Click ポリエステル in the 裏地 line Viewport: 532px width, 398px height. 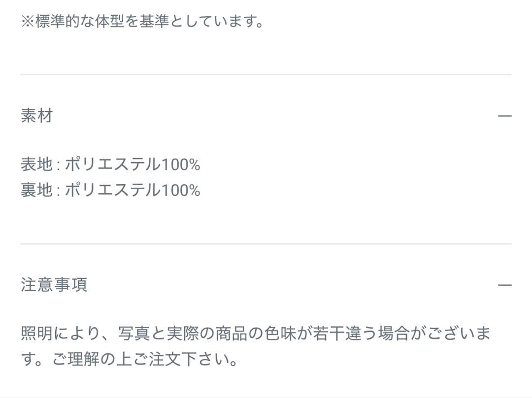113,190
